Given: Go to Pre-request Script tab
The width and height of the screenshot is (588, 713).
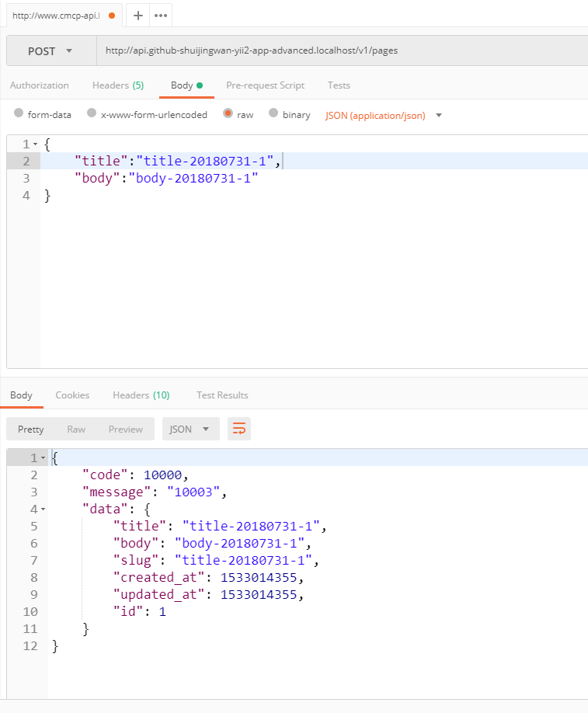Looking at the screenshot, I should [x=265, y=85].
